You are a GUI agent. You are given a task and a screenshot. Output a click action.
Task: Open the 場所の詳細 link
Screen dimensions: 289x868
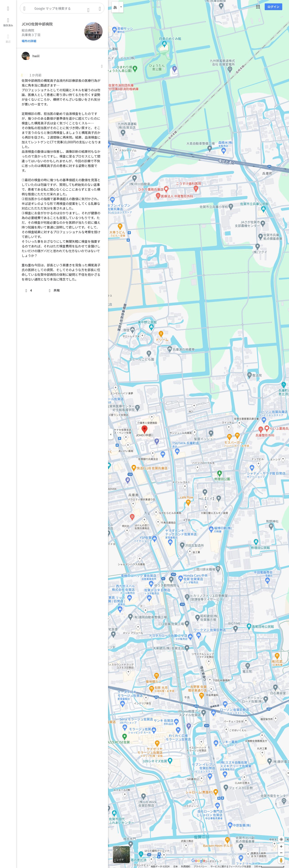[29, 41]
